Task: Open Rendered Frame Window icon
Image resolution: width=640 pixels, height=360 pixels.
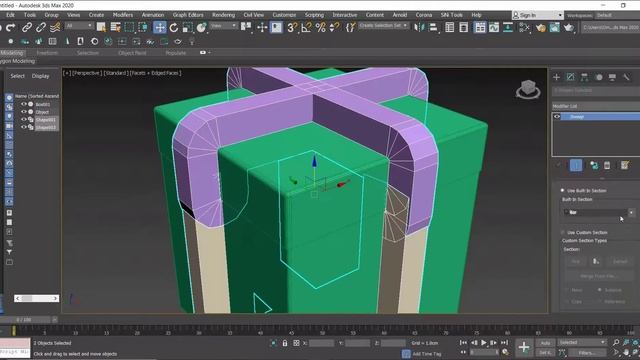Action: 555,27
